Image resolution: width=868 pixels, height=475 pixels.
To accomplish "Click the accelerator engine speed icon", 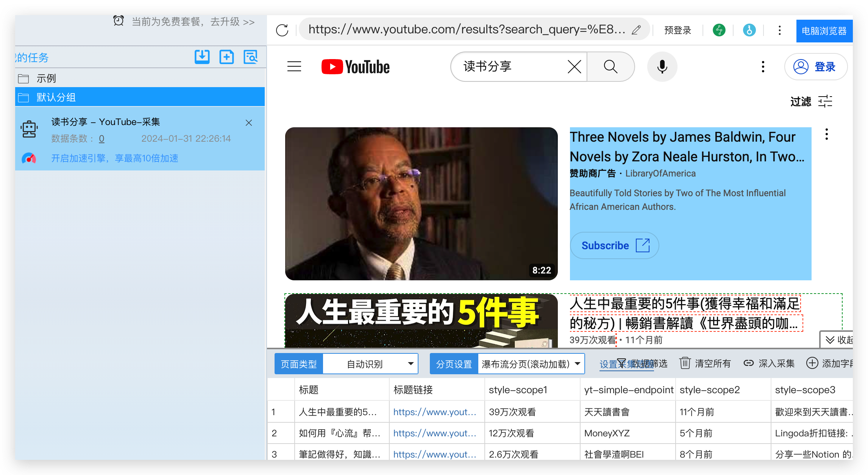I will [x=29, y=158].
